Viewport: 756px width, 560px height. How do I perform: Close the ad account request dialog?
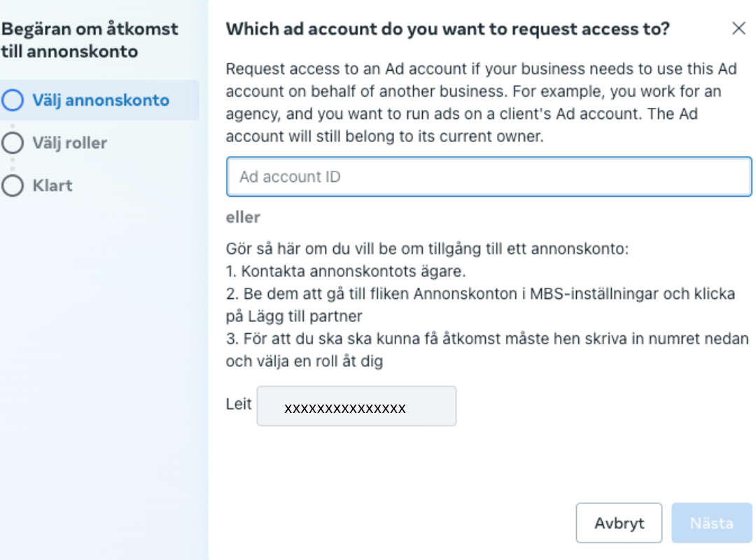pos(738,29)
